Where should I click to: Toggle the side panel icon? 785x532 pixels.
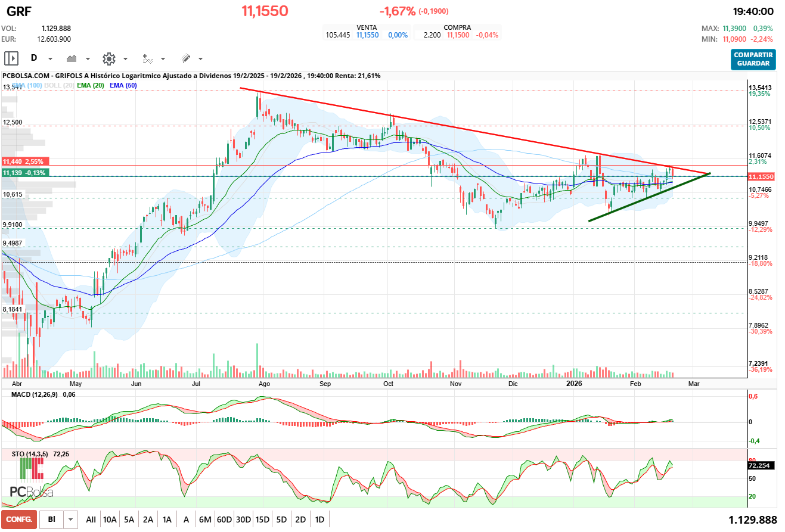pos(11,58)
